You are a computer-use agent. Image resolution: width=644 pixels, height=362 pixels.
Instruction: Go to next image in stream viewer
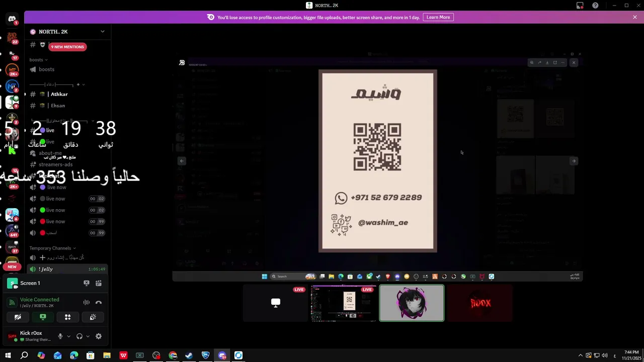coord(574,161)
